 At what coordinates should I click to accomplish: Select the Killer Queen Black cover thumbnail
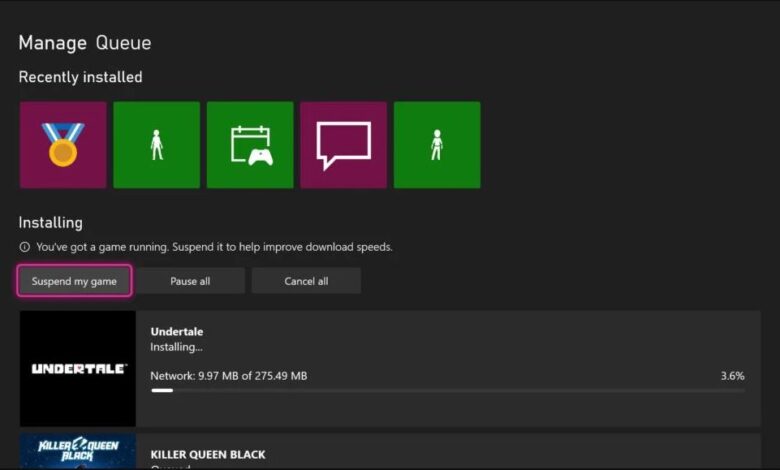pos(78,451)
